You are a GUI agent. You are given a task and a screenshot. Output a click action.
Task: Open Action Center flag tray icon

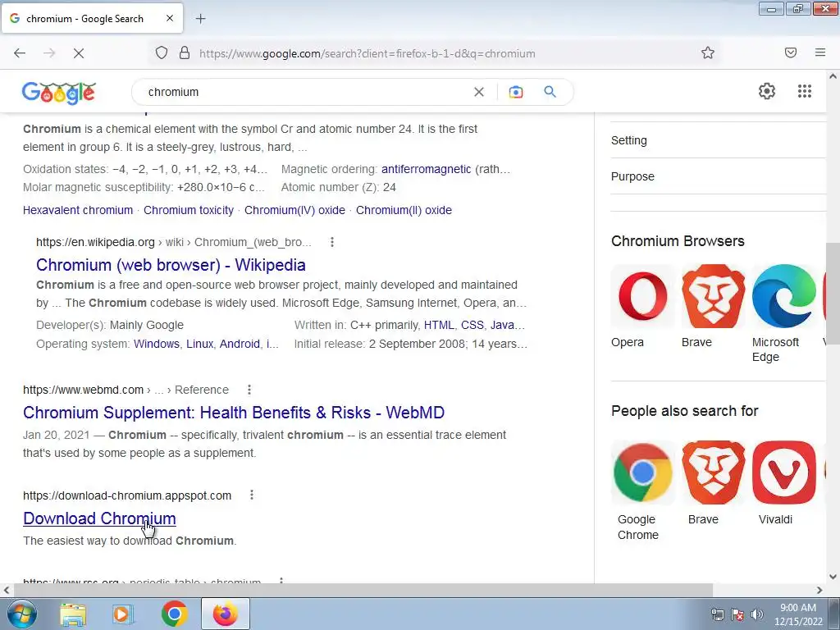coord(737,614)
